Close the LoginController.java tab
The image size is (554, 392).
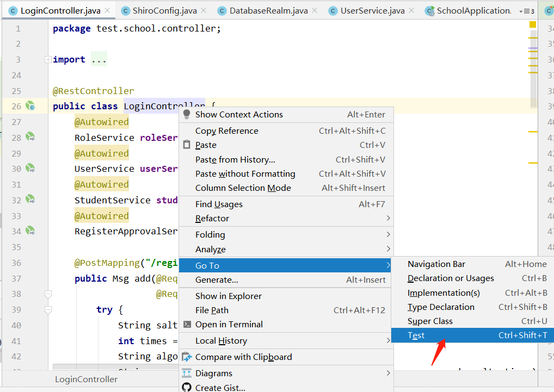107,10
